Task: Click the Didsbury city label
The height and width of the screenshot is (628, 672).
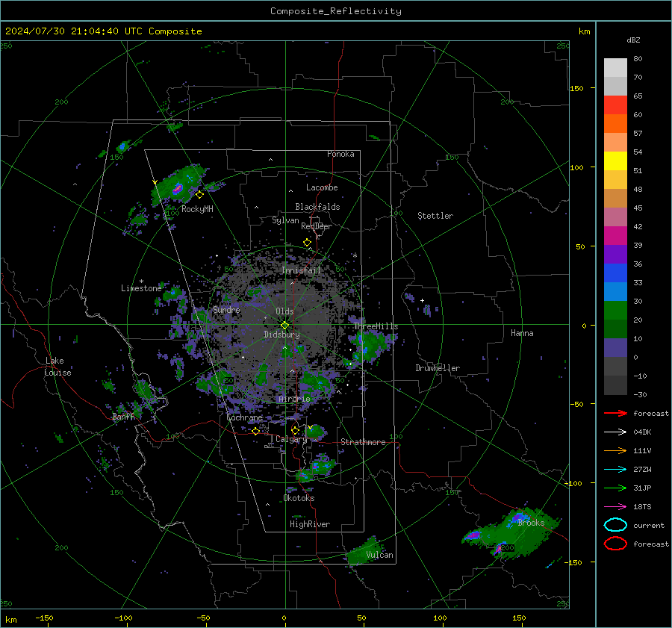Action: [x=281, y=335]
